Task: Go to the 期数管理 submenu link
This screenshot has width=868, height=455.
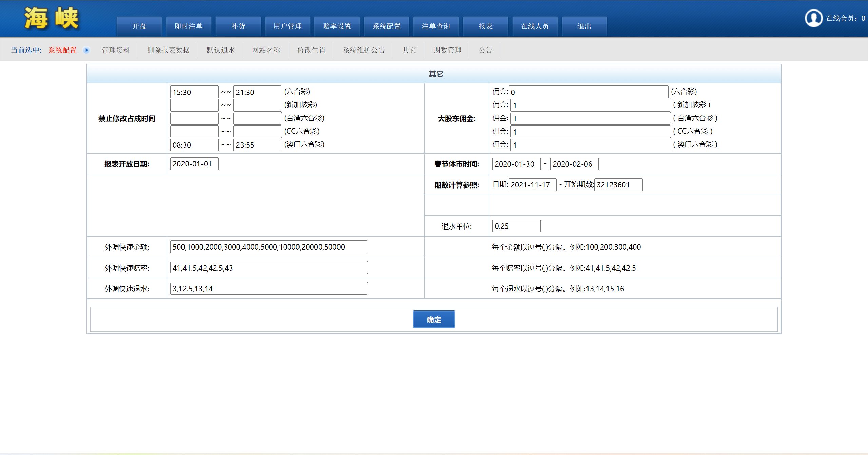Action: (x=447, y=50)
